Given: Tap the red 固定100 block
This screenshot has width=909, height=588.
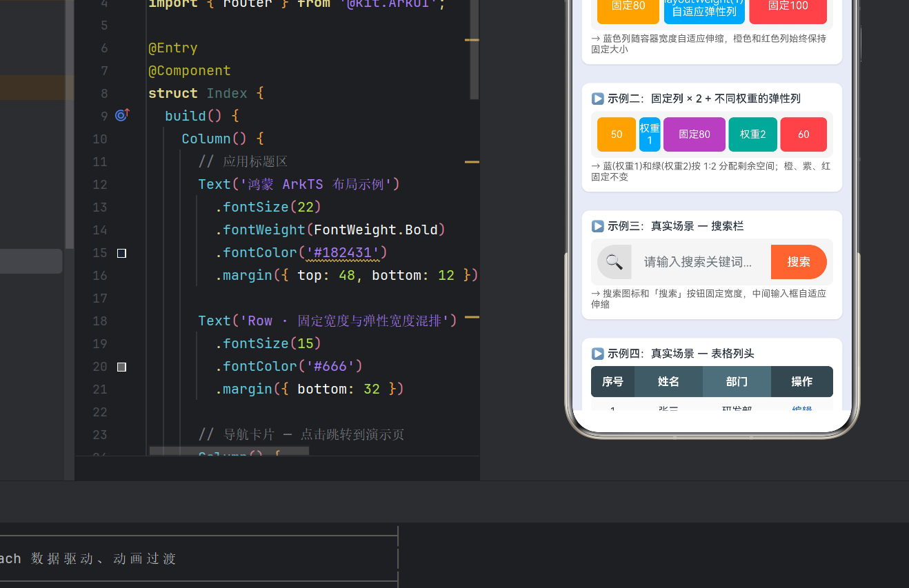Looking at the screenshot, I should (x=788, y=10).
